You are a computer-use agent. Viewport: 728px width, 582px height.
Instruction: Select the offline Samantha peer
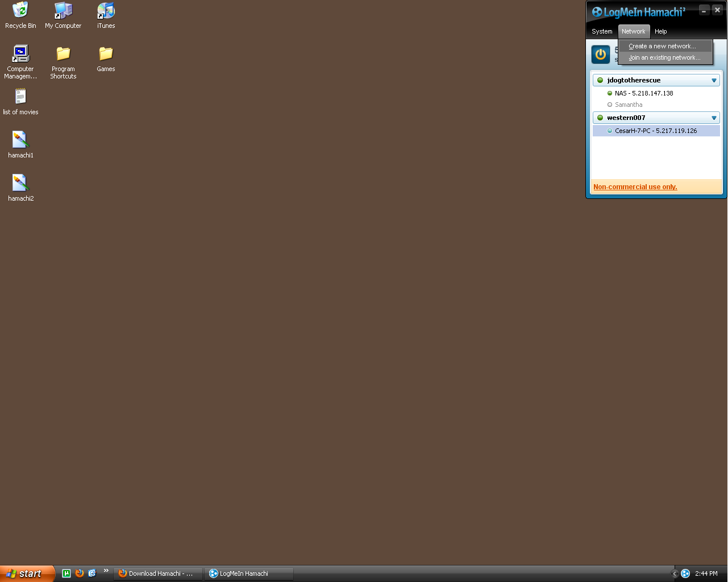point(628,105)
